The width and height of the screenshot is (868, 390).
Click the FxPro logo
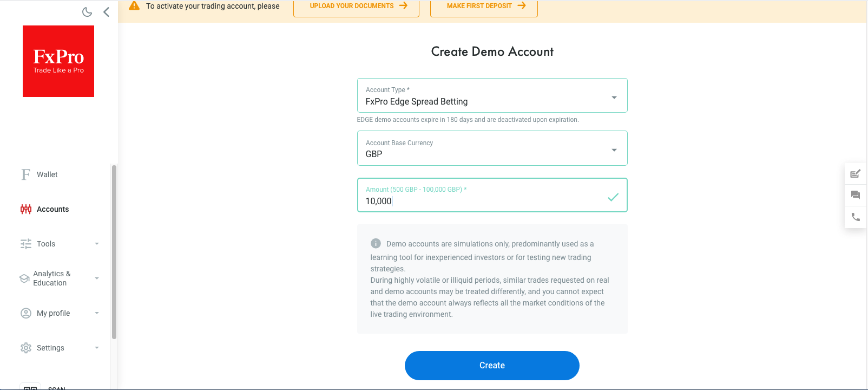(x=58, y=61)
